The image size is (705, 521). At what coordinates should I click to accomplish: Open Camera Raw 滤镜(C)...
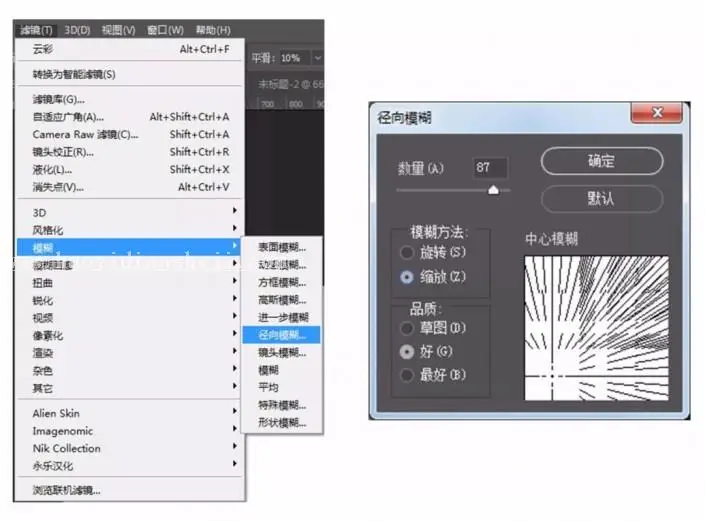click(130, 134)
